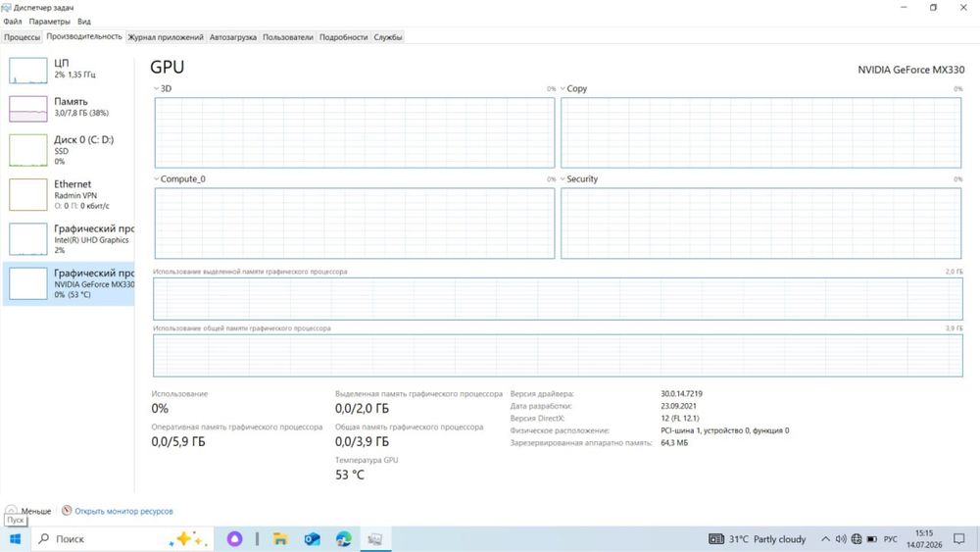
Task: Open the Вид menu
Action: pos(83,22)
